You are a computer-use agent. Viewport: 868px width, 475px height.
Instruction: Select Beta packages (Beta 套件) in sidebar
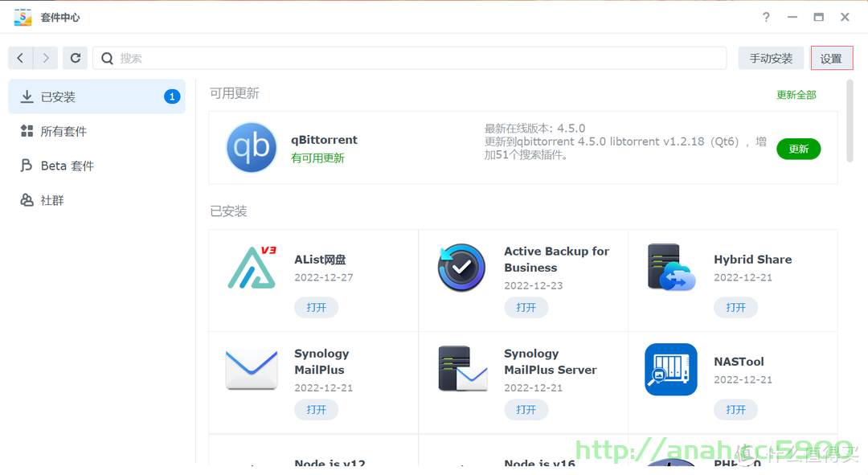[x=97, y=166]
